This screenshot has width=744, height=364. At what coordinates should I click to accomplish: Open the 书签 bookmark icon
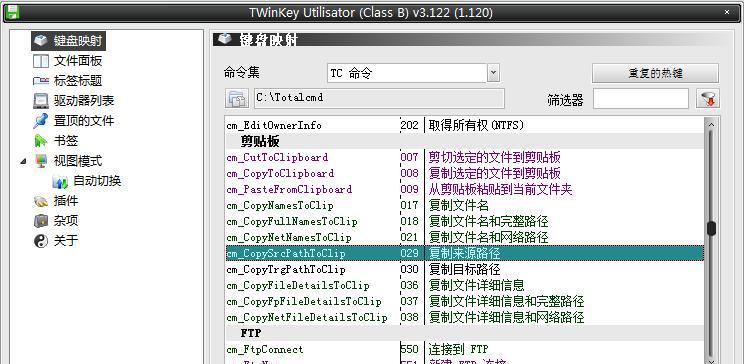(41, 141)
